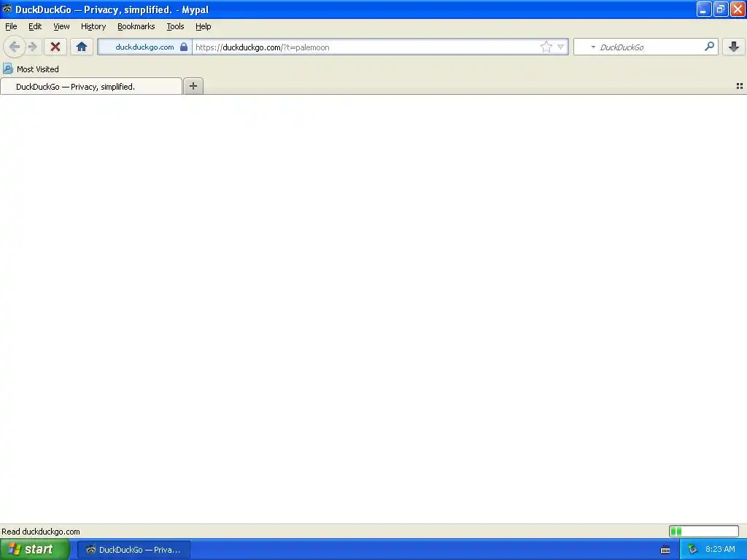Click the keyboard icon in taskbar
Screen dimensions: 747x560
(665, 550)
